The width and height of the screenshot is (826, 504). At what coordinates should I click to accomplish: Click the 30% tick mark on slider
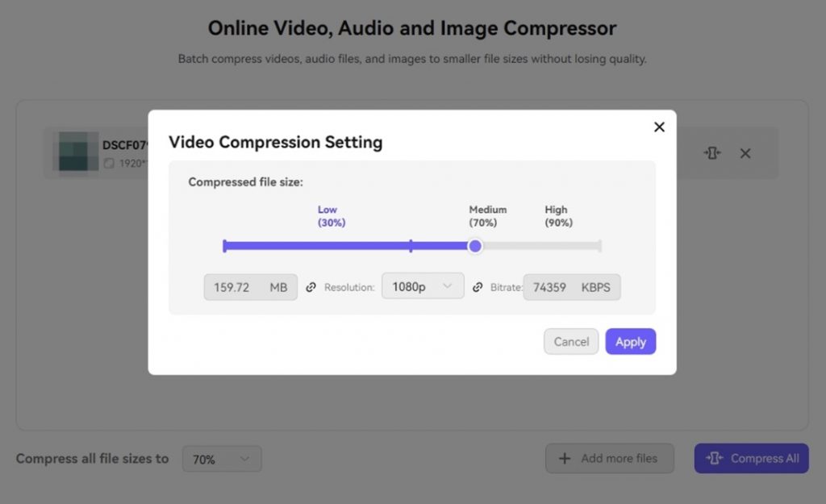point(411,246)
